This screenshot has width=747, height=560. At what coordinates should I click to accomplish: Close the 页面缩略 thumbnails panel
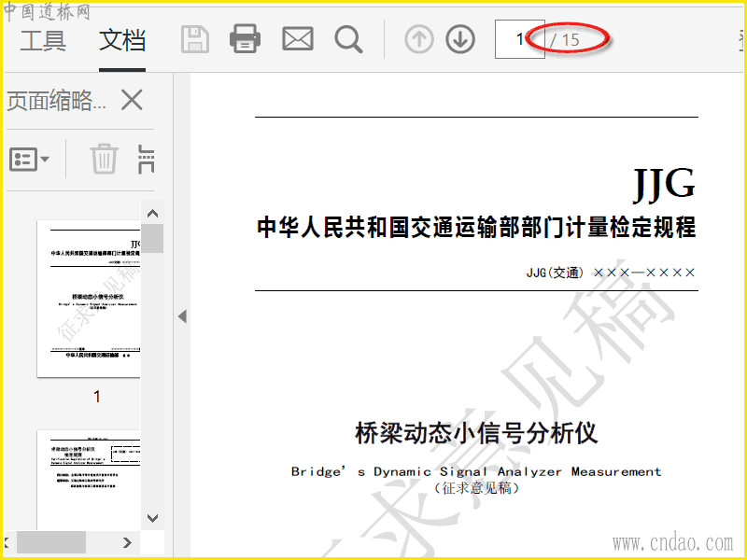click(x=132, y=100)
